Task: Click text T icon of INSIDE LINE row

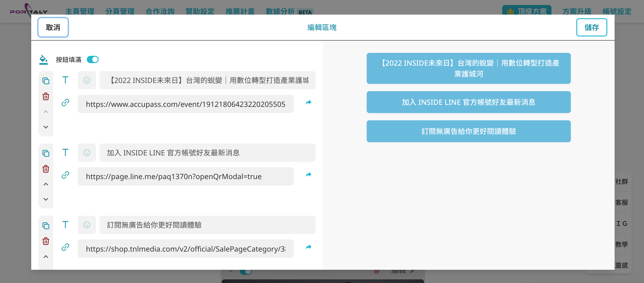Action: pos(65,152)
